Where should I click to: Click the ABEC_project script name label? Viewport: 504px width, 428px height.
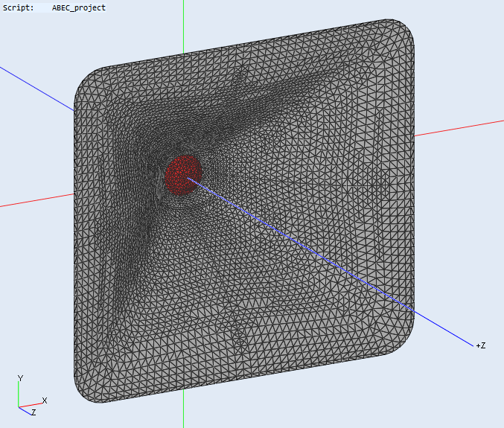click(79, 7)
